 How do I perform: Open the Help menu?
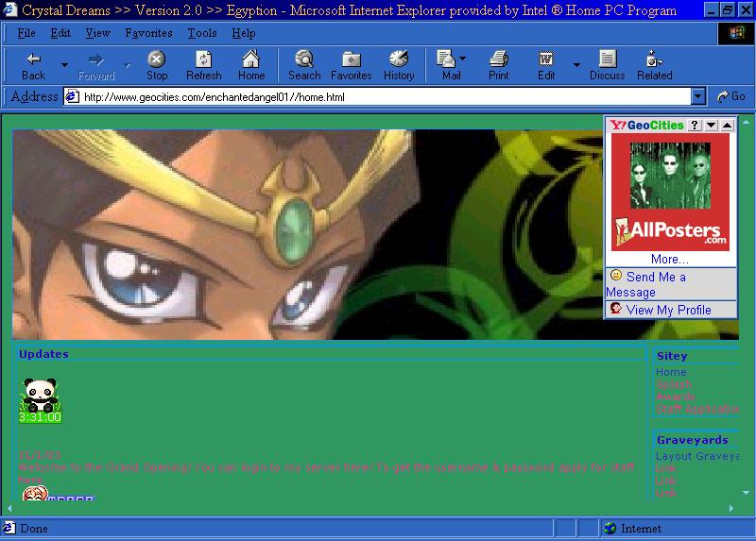244,33
